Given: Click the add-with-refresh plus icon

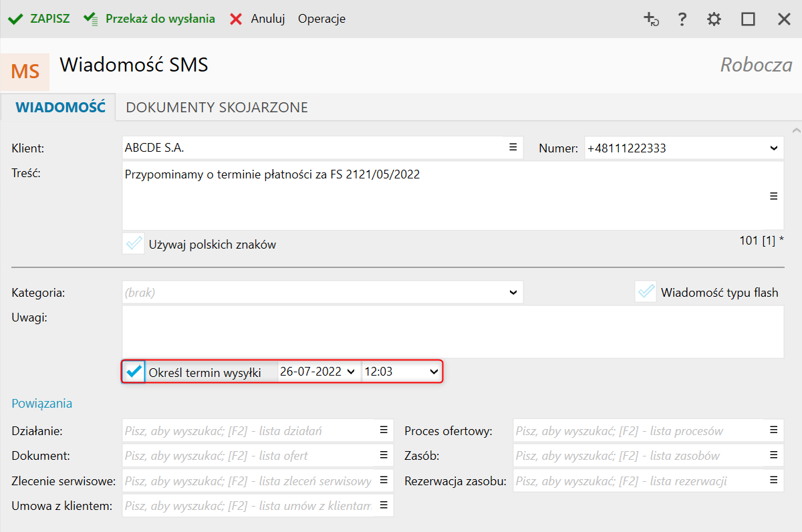Looking at the screenshot, I should [x=651, y=19].
